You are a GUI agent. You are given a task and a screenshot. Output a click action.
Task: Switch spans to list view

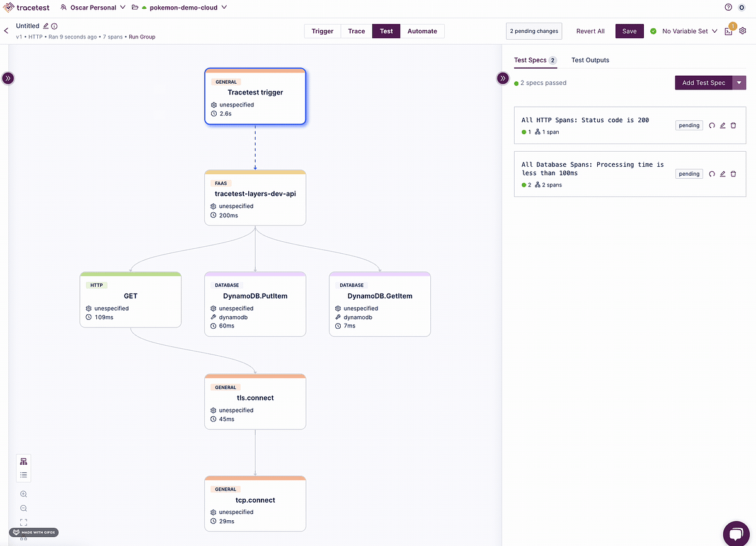pos(23,475)
